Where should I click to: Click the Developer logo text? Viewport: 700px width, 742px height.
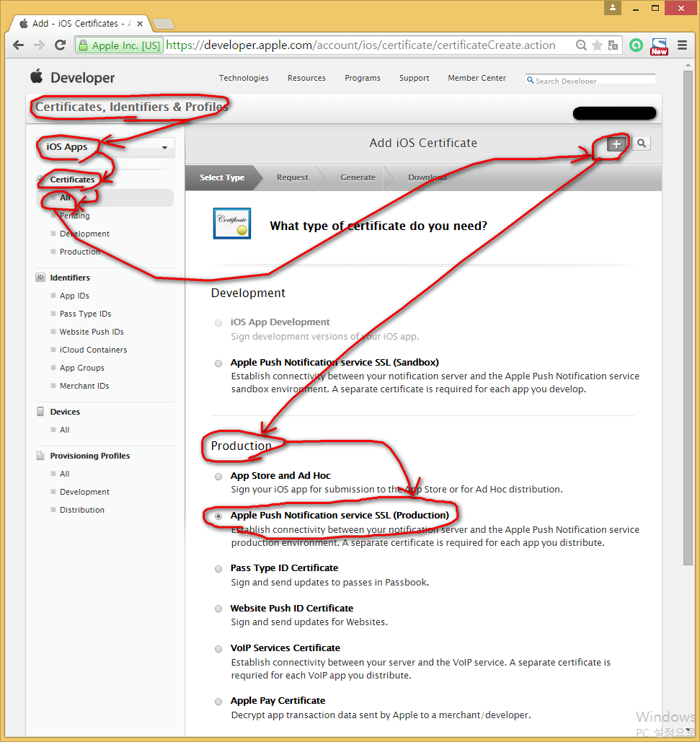(x=82, y=78)
